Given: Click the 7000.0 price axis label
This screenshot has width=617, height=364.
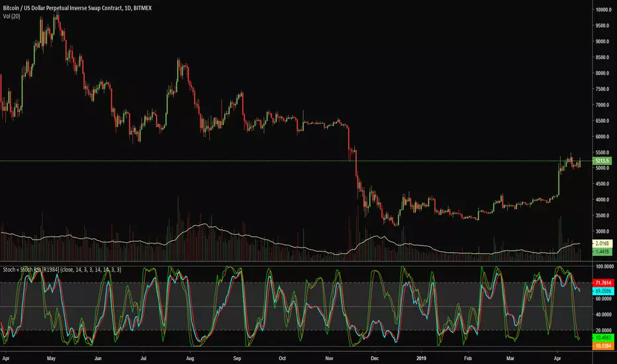Looking at the screenshot, I should tap(602, 105).
